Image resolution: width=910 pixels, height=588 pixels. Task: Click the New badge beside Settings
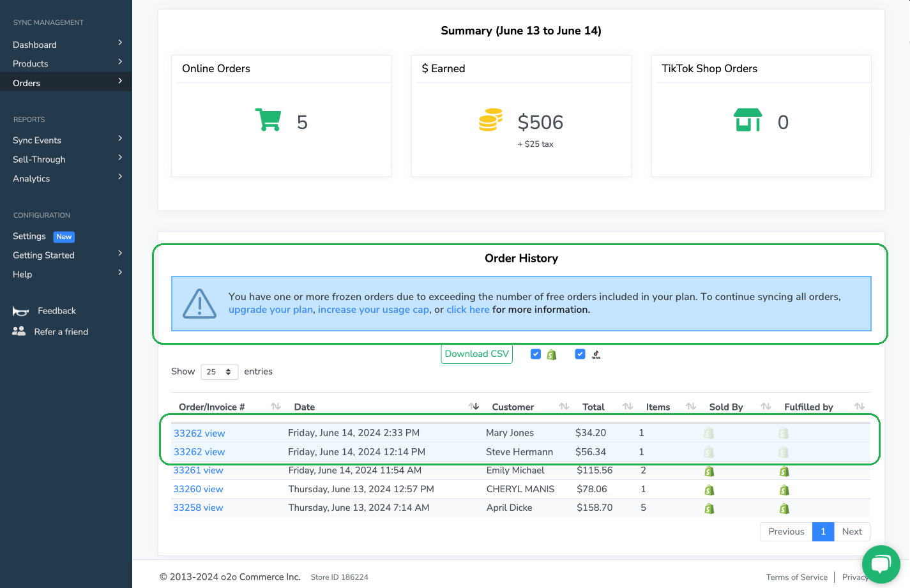pyautogui.click(x=64, y=237)
